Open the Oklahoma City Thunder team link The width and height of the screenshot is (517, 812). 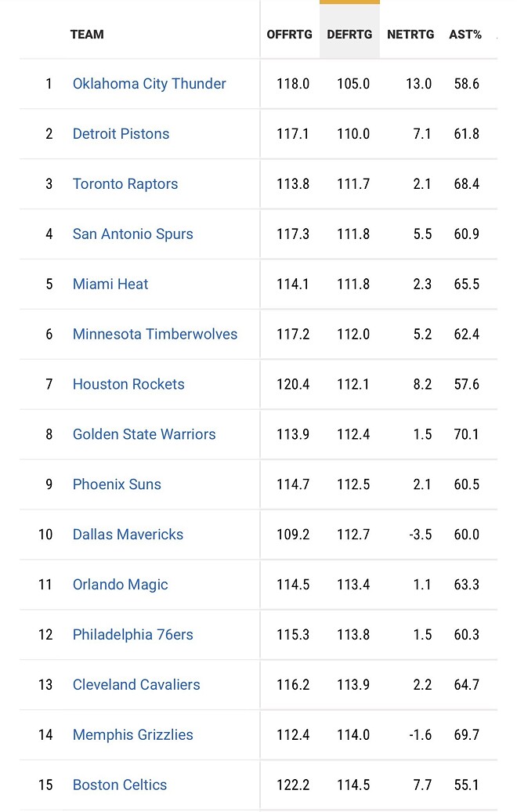click(x=149, y=84)
